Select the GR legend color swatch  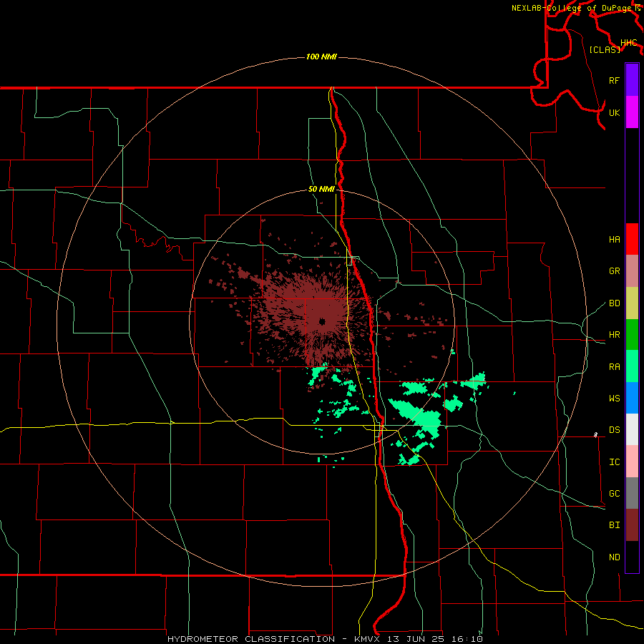coord(632,271)
